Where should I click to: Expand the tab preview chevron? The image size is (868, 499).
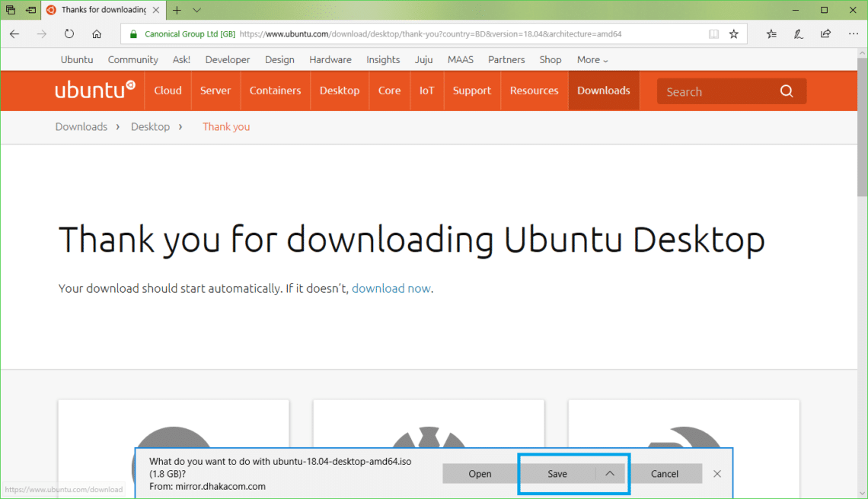pos(197,10)
